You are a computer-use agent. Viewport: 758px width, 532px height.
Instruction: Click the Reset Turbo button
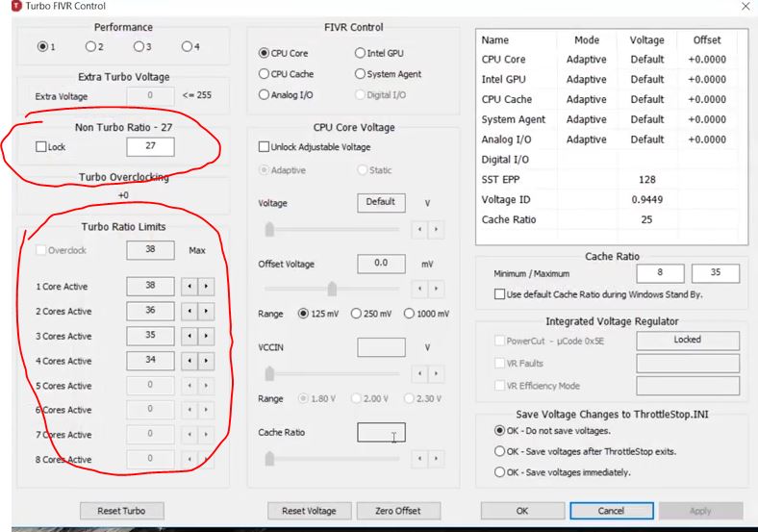(122, 511)
